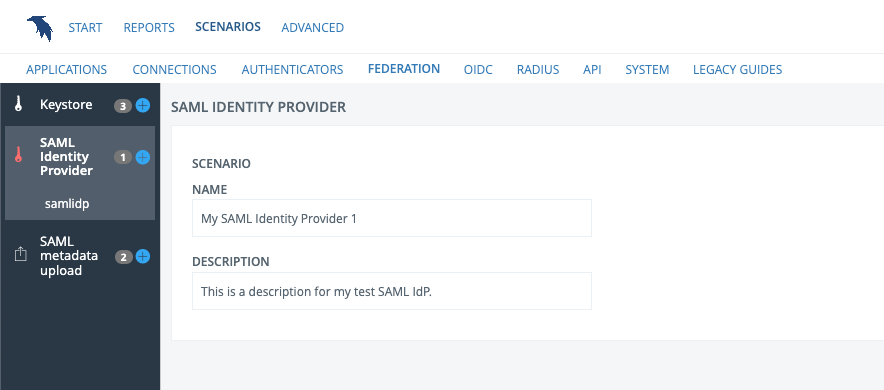Click the scenario NAME input field
The height and width of the screenshot is (390, 884).
[x=392, y=218]
